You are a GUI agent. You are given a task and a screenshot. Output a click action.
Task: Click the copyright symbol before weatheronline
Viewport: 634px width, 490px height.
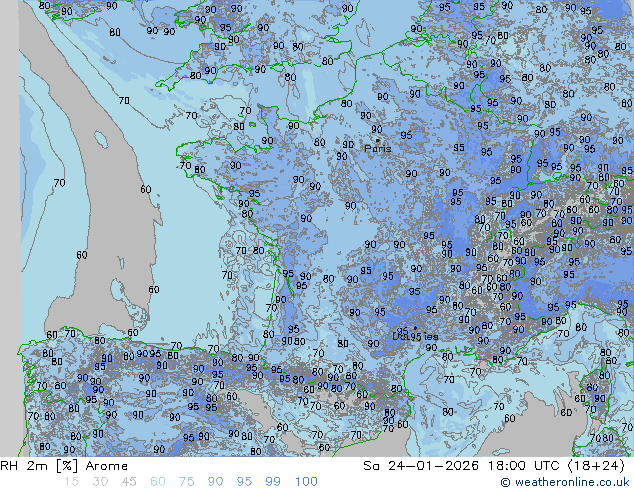point(506,482)
